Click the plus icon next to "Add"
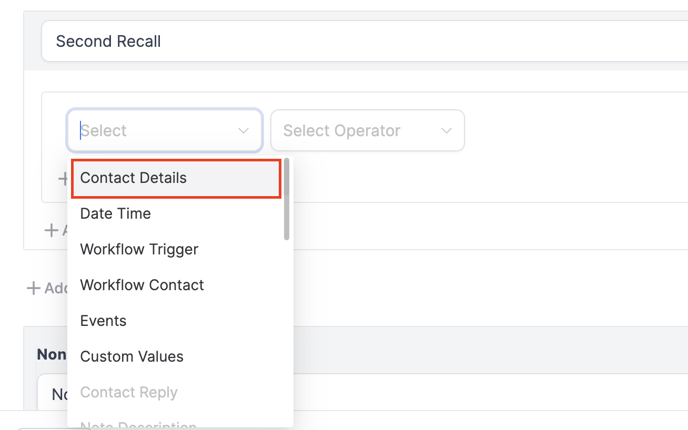 (x=33, y=288)
